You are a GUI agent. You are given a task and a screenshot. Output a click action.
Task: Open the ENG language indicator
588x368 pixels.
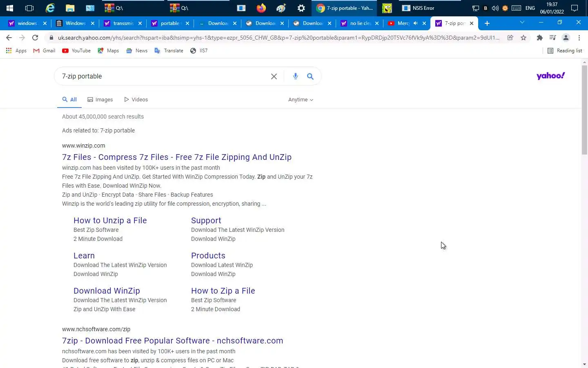point(530,8)
